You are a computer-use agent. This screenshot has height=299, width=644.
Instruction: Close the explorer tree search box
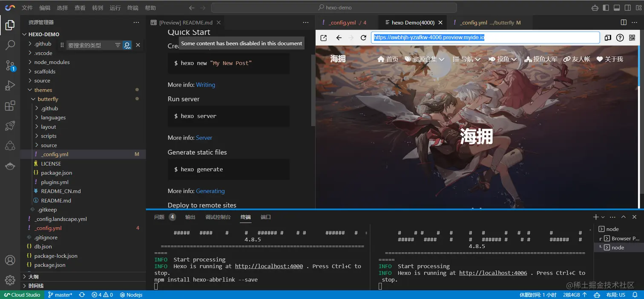138,45
